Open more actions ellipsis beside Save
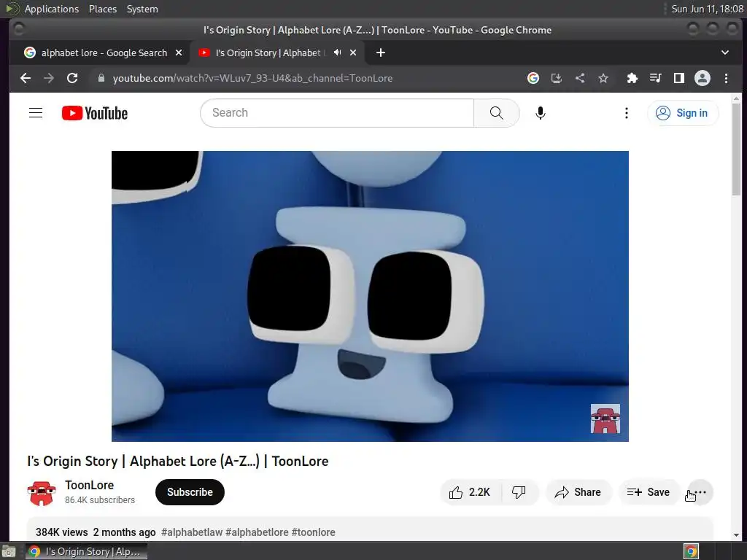Screen dimensions: 747x560 pos(700,492)
